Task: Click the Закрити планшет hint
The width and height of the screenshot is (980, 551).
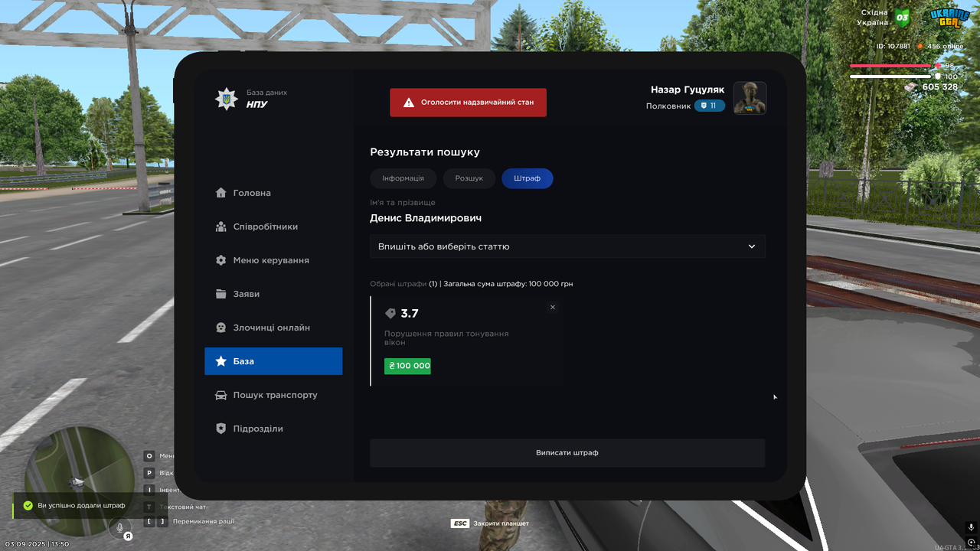Action: tap(501, 523)
